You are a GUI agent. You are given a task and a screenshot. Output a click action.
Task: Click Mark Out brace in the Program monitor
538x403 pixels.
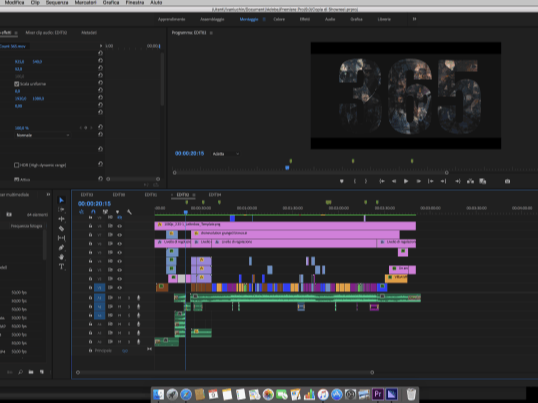(366, 181)
